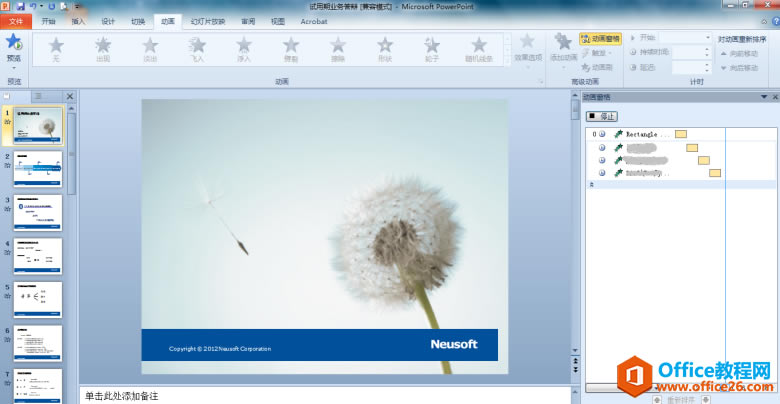Open the animation group dialog launcher

540,82
